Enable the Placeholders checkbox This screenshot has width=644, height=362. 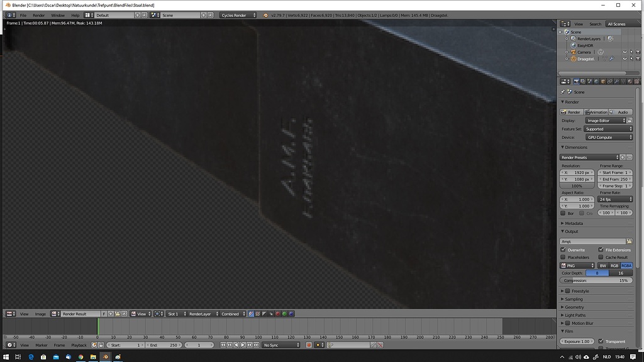[x=563, y=257]
